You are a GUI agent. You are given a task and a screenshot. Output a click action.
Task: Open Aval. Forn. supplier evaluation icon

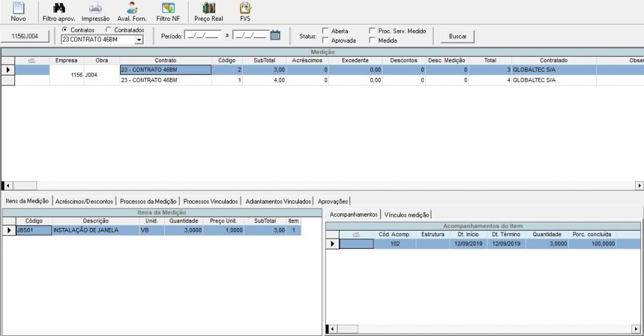[131, 9]
